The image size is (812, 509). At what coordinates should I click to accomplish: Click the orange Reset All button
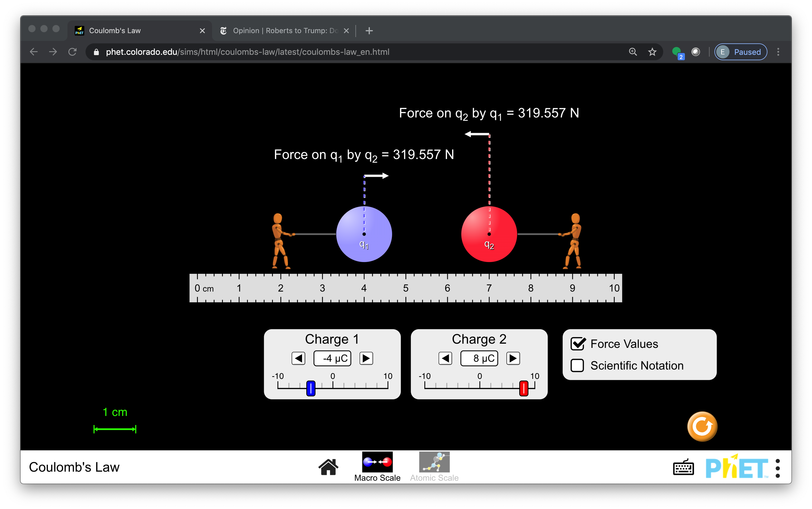pyautogui.click(x=702, y=426)
